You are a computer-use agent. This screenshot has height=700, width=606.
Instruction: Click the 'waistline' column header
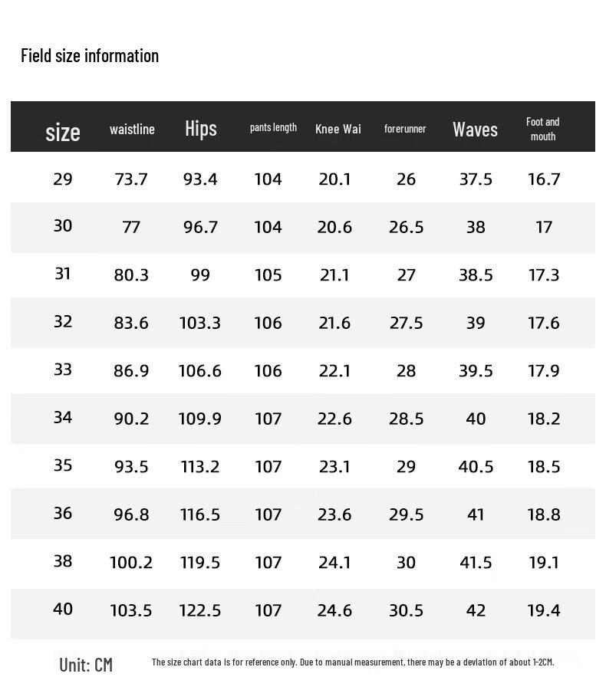132,129
